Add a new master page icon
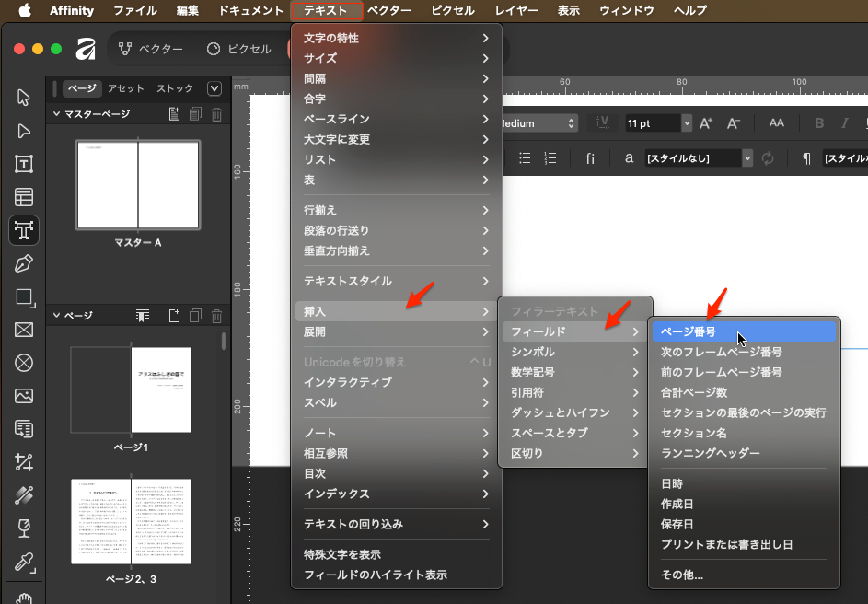Screen dimensions: 868x604 click(x=174, y=114)
